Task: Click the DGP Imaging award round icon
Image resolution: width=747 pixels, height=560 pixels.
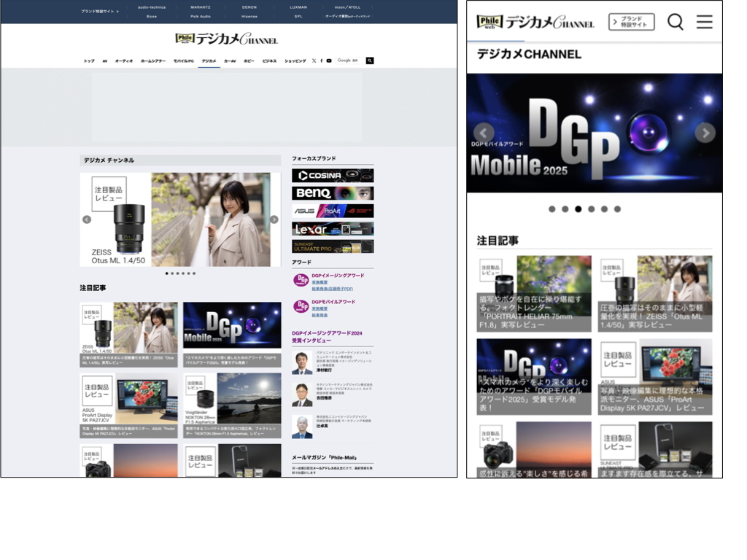Action: point(301,280)
